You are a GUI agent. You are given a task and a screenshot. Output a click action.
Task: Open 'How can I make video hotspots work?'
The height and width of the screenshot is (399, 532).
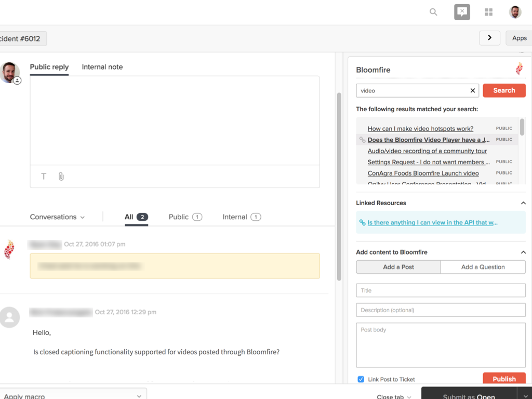420,129
